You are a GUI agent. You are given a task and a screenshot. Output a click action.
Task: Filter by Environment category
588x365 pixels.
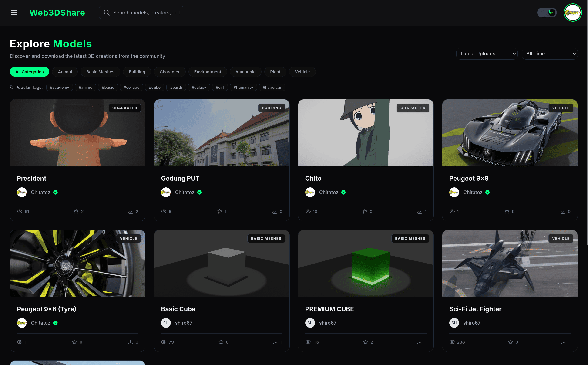(208, 72)
